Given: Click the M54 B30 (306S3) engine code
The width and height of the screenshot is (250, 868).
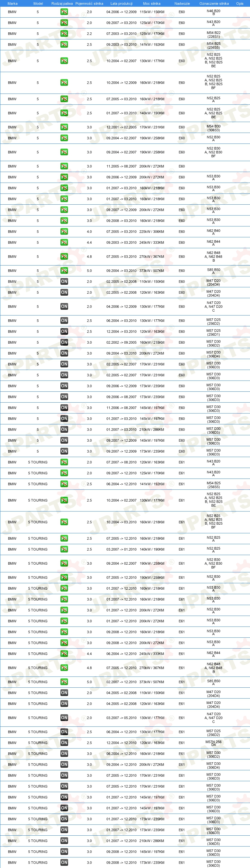Looking at the screenshot, I should (213, 128).
